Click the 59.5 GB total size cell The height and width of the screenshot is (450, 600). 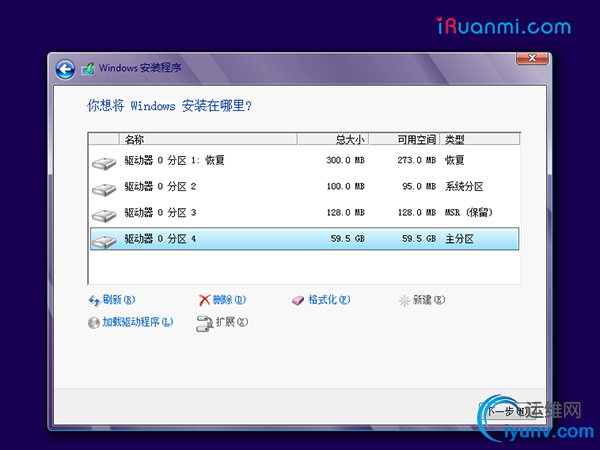[348, 239]
